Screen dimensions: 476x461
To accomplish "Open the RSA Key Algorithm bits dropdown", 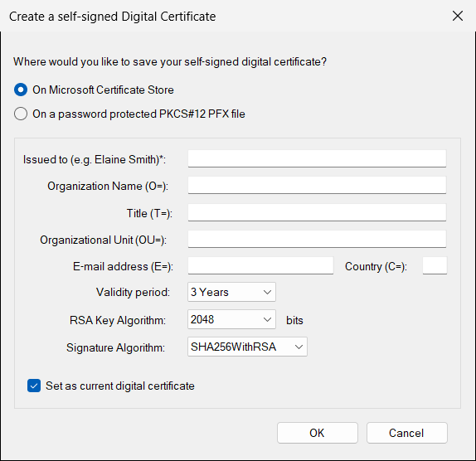I will pyautogui.click(x=231, y=319).
